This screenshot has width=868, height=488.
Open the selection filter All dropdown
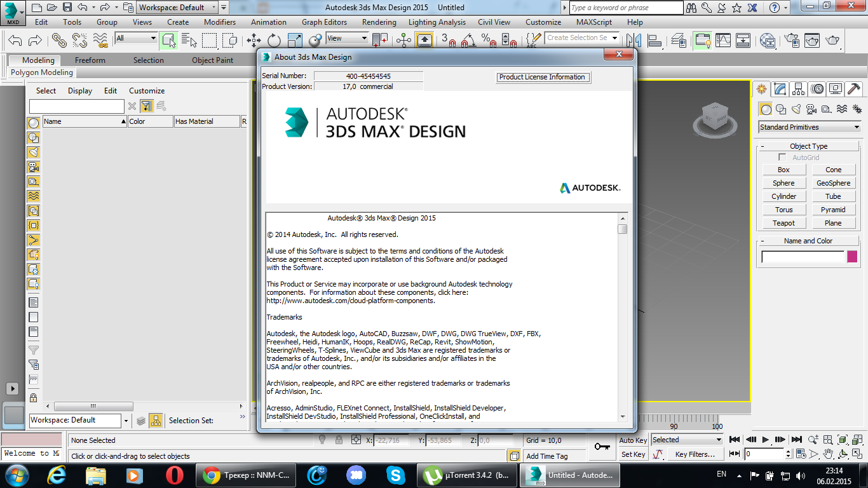click(x=135, y=38)
